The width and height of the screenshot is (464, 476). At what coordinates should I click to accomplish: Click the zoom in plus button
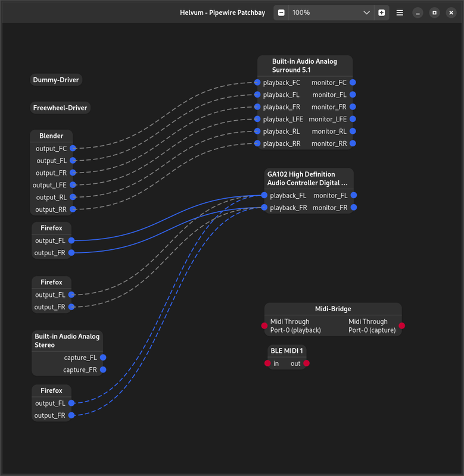382,12
